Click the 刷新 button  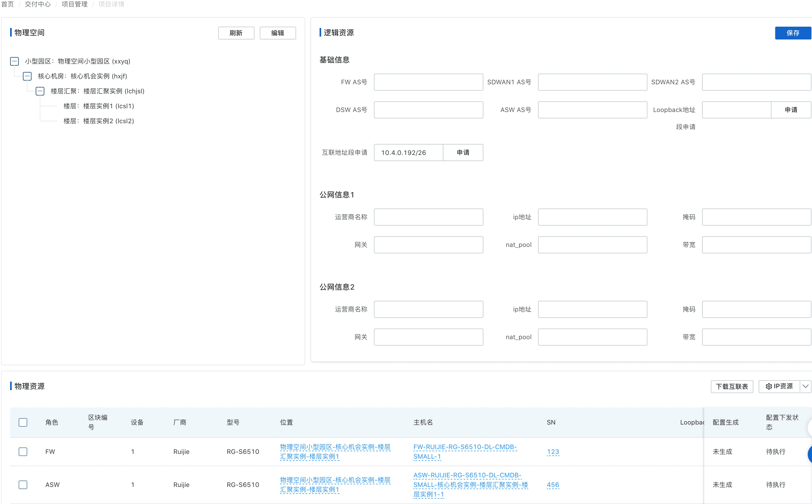point(236,33)
